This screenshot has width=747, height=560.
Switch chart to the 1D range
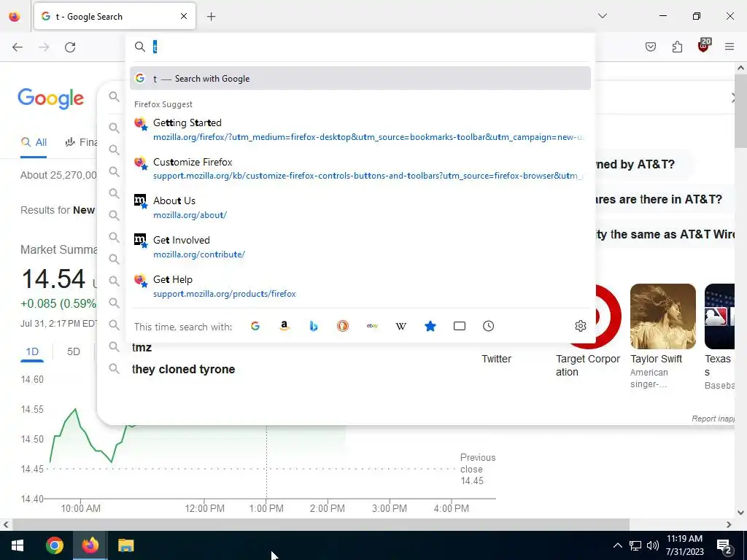pyautogui.click(x=32, y=352)
